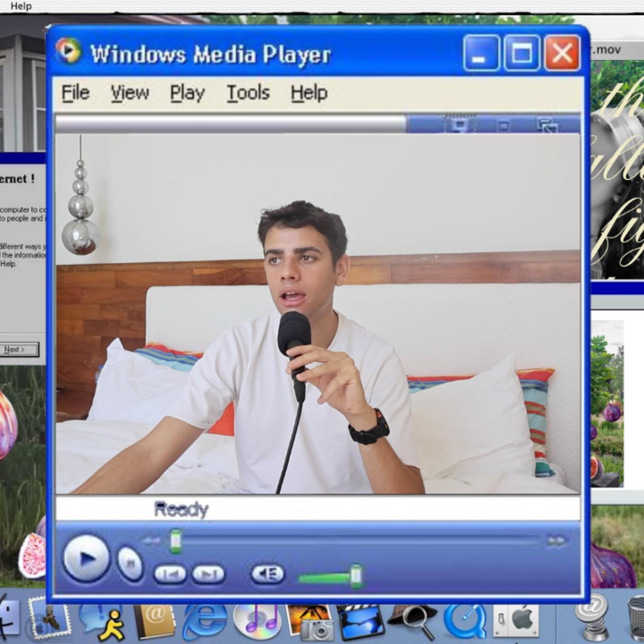Open the Help menu in the top menu bar

pos(21,6)
